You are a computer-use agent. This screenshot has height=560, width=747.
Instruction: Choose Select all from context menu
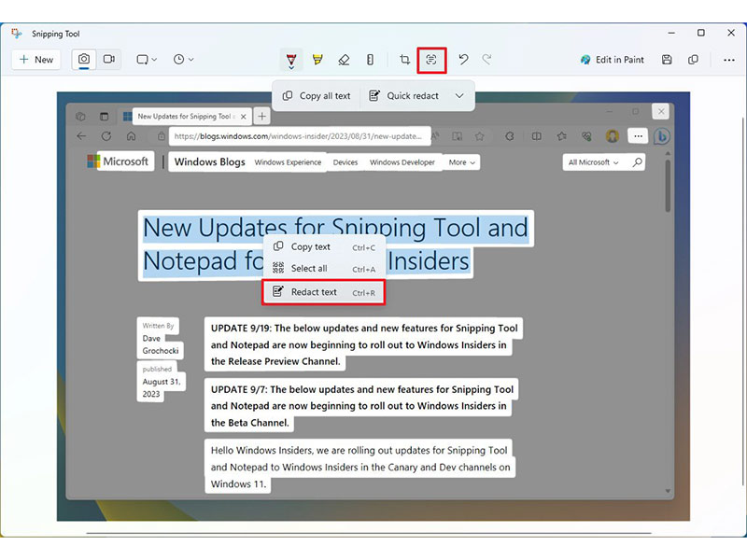click(323, 268)
